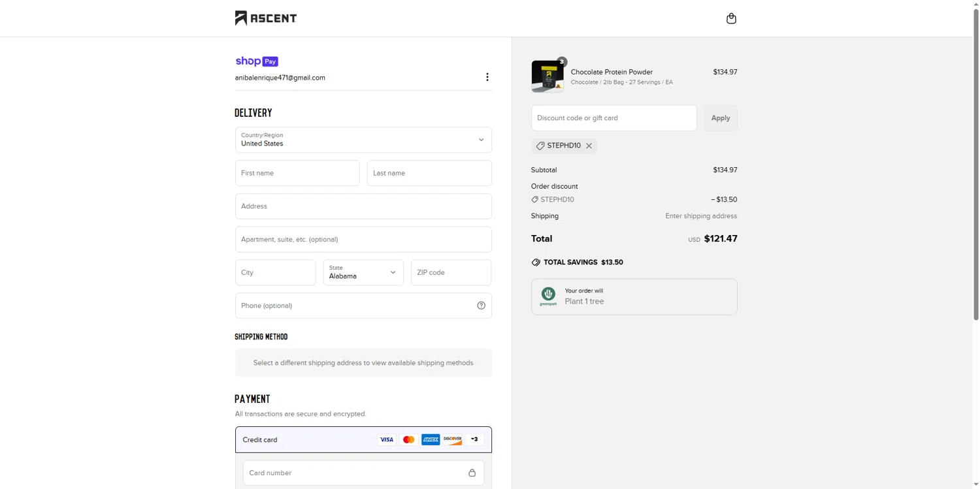
Task: Click the TOTAL SAVINGS $13.50 text
Action: click(583, 262)
